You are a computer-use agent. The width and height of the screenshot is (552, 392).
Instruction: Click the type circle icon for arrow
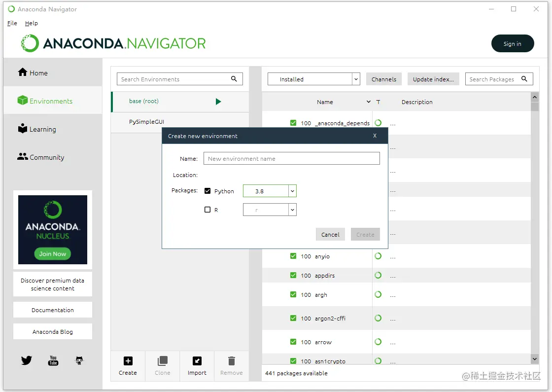[378, 342]
